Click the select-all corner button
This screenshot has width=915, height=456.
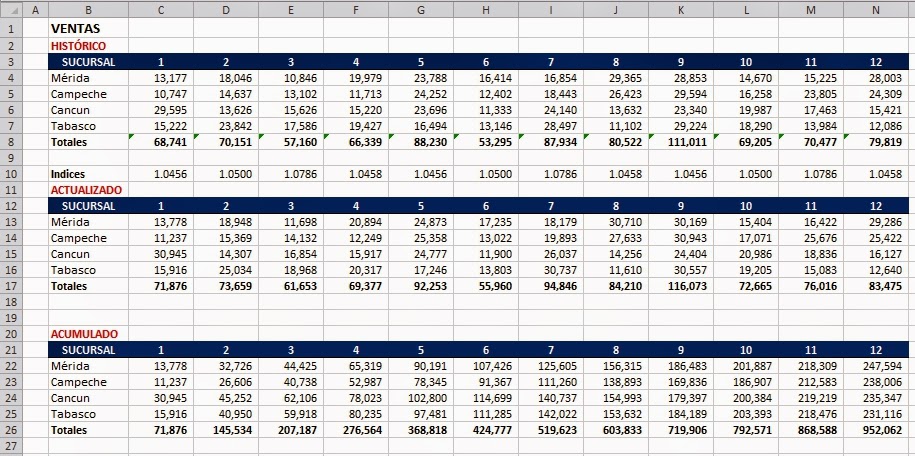(x=11, y=9)
